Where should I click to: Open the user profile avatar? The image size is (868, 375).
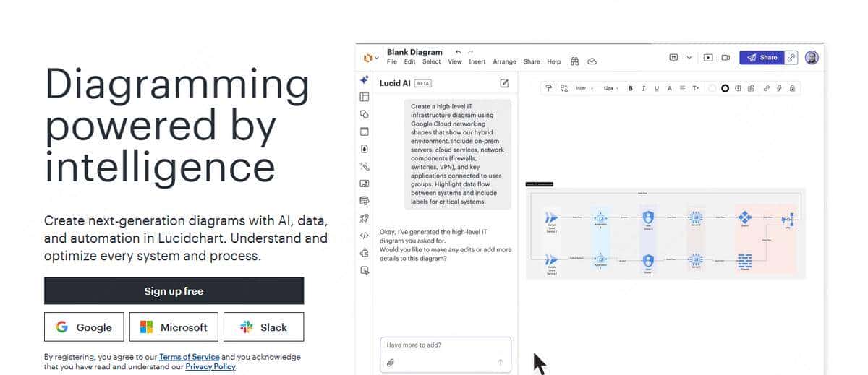[x=812, y=58]
